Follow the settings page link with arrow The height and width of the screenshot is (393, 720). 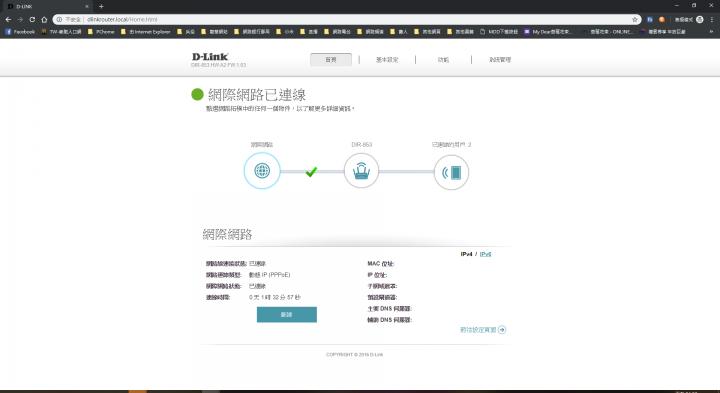pyautogui.click(x=483, y=330)
